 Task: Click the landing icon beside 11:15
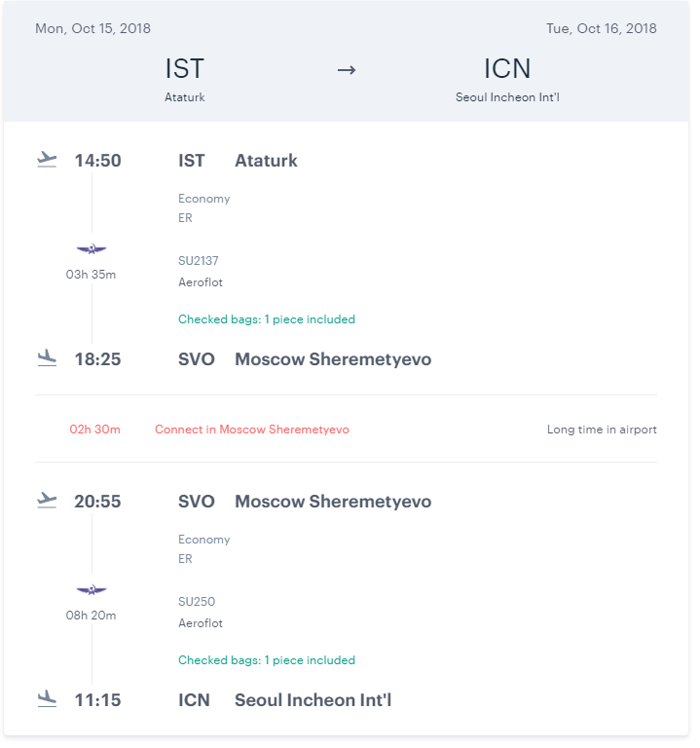[47, 699]
